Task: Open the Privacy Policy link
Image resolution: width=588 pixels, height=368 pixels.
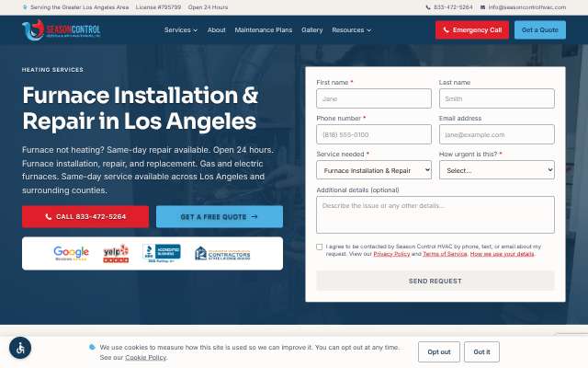Action: [391, 254]
